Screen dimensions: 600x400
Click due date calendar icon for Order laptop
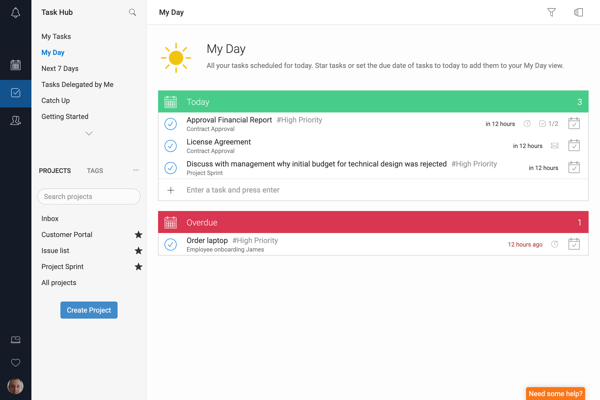[574, 244]
